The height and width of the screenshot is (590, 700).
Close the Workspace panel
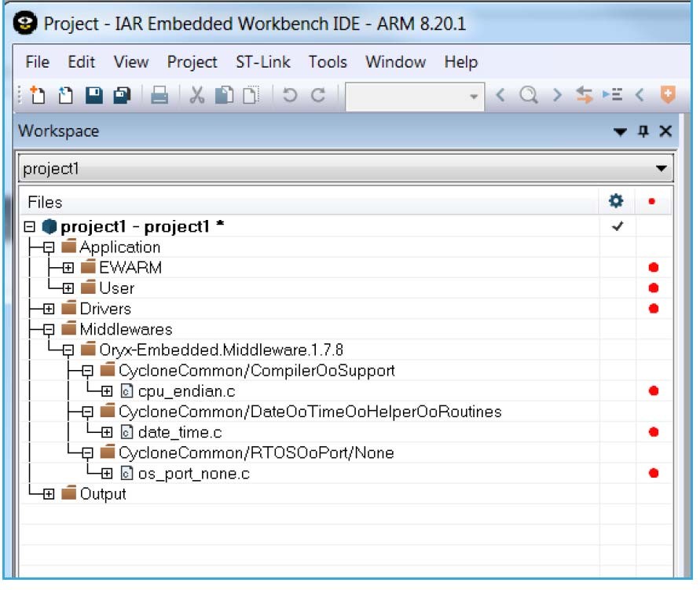[665, 131]
